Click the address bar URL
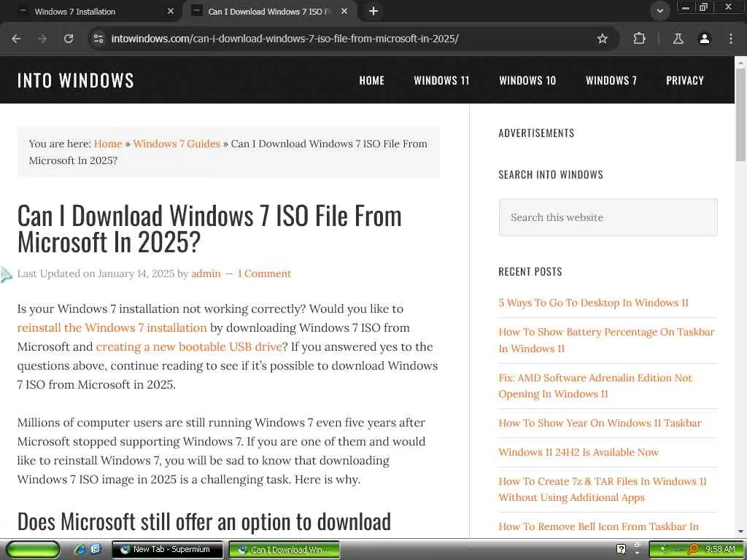This screenshot has width=747, height=560. (285, 39)
